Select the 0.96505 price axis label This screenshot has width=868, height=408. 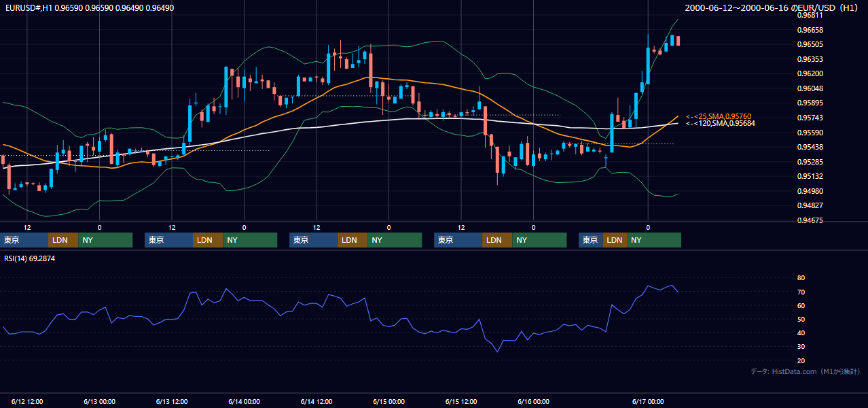coord(810,44)
